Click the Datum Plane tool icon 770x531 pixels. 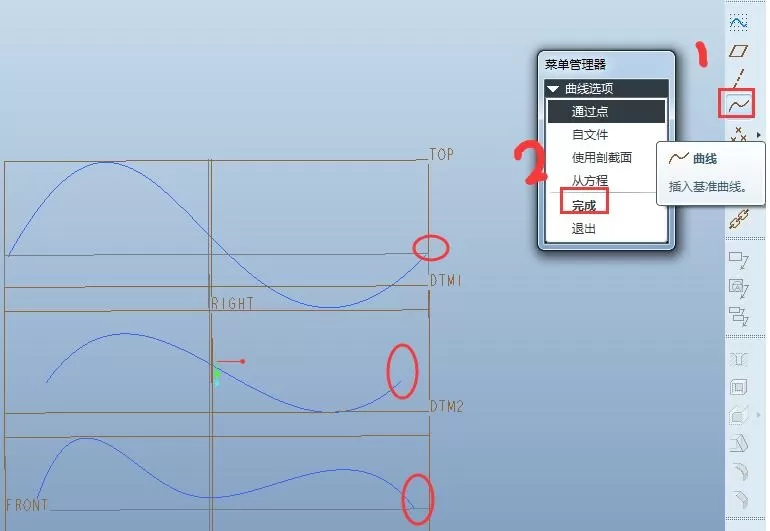[738, 51]
